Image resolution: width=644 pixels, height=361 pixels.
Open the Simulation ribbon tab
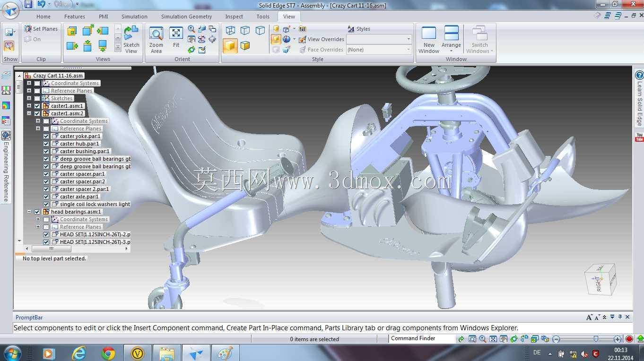(134, 17)
